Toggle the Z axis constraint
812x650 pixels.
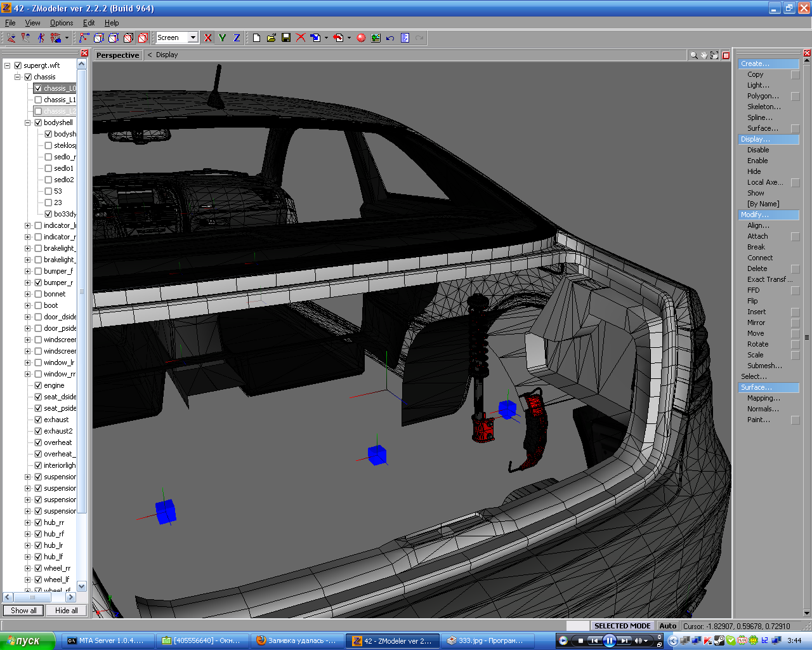(237, 38)
